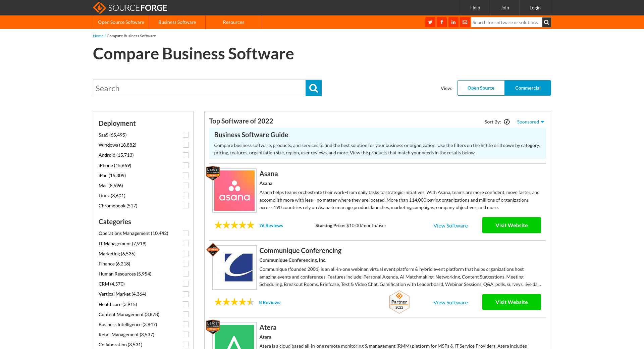Open Asana's 76 Reviews link

(x=271, y=226)
